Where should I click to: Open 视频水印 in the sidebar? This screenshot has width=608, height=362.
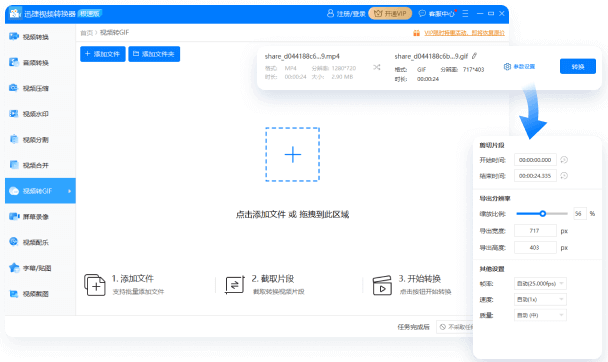point(40,114)
